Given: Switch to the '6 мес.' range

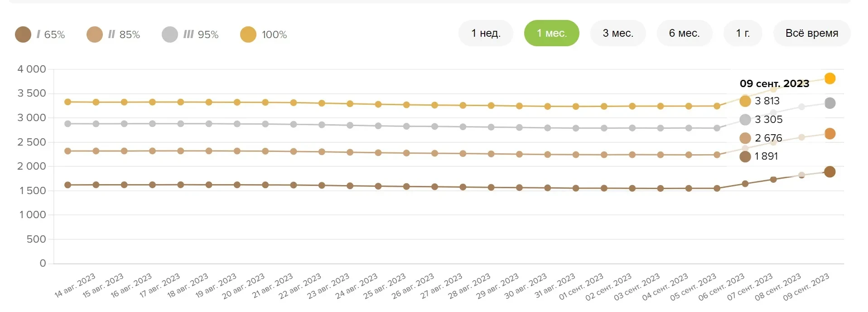Looking at the screenshot, I should point(684,33).
